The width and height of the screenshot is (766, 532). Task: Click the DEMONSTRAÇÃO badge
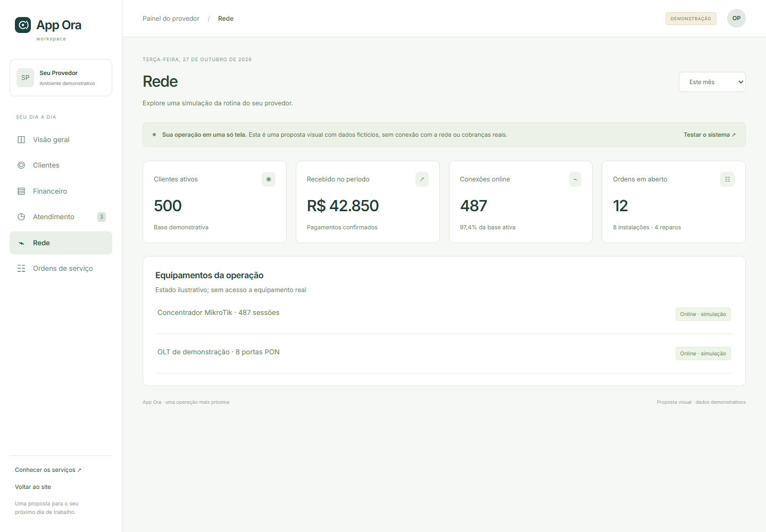tap(690, 19)
